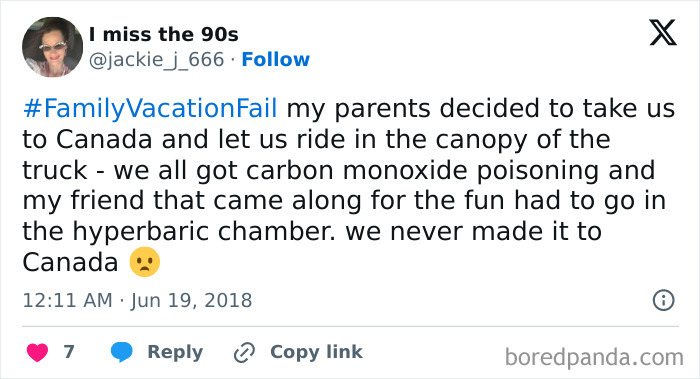Image resolution: width=700 pixels, height=379 pixels.
Task: Click the @jackie_j_666 handle
Action: [x=156, y=59]
